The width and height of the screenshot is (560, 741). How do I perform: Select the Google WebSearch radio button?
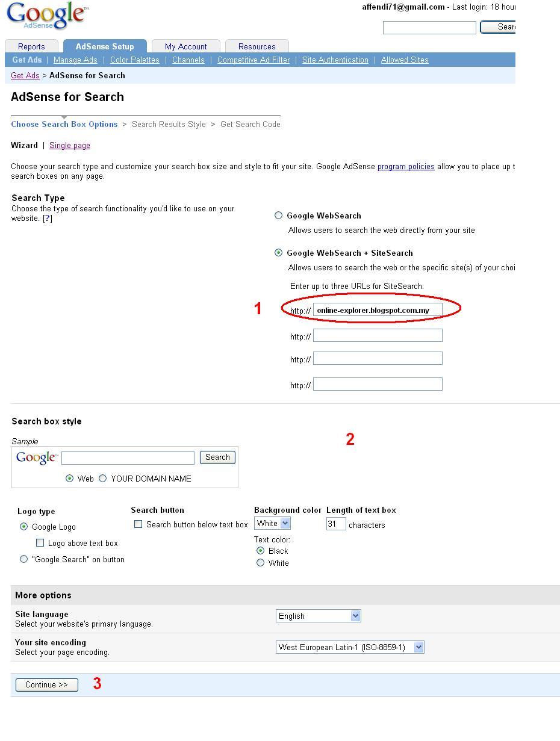pos(278,215)
